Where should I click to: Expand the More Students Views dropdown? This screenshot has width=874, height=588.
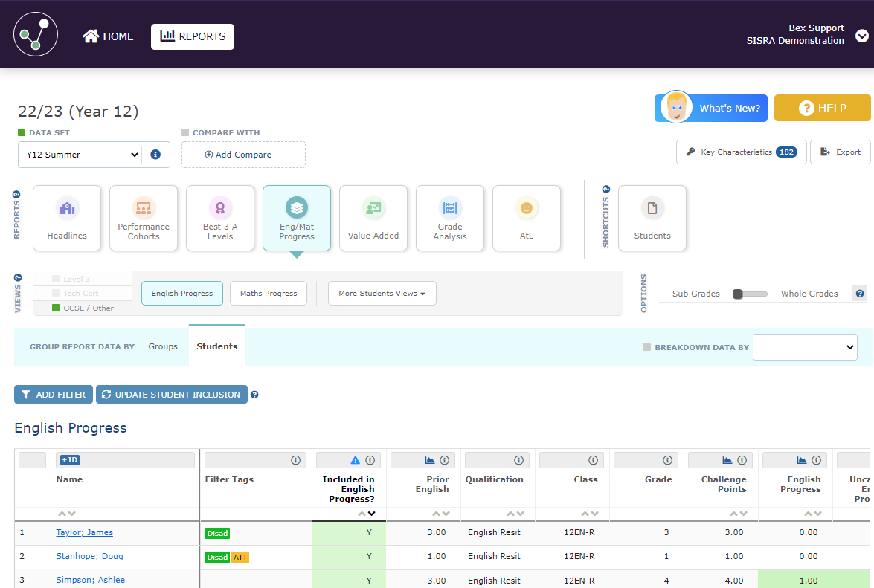tap(382, 294)
